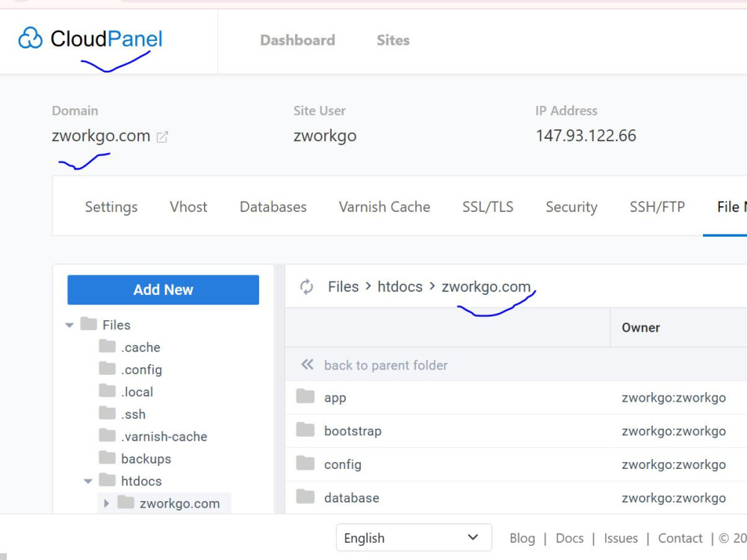747x560 pixels.
Task: Click the zworkgo.com folder icon in tree
Action: [x=125, y=503]
